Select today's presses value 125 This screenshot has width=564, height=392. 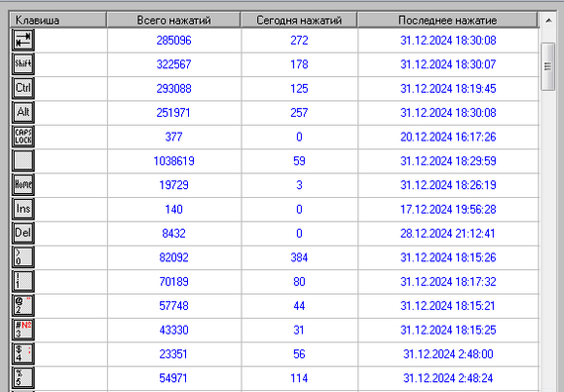click(299, 88)
